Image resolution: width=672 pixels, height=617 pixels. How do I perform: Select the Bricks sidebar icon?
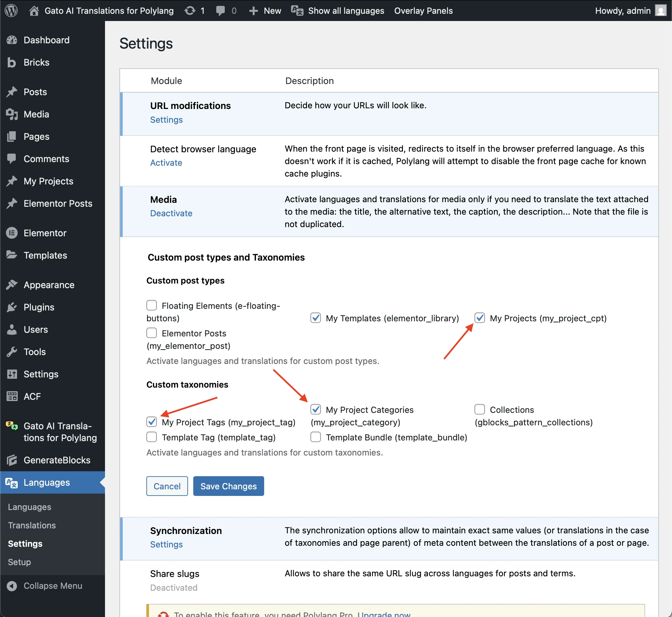click(x=12, y=62)
